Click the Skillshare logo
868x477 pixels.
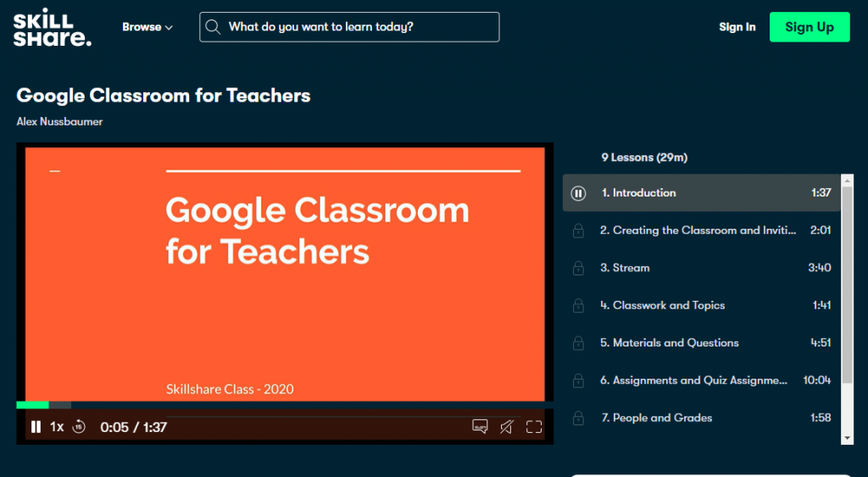tap(52, 27)
